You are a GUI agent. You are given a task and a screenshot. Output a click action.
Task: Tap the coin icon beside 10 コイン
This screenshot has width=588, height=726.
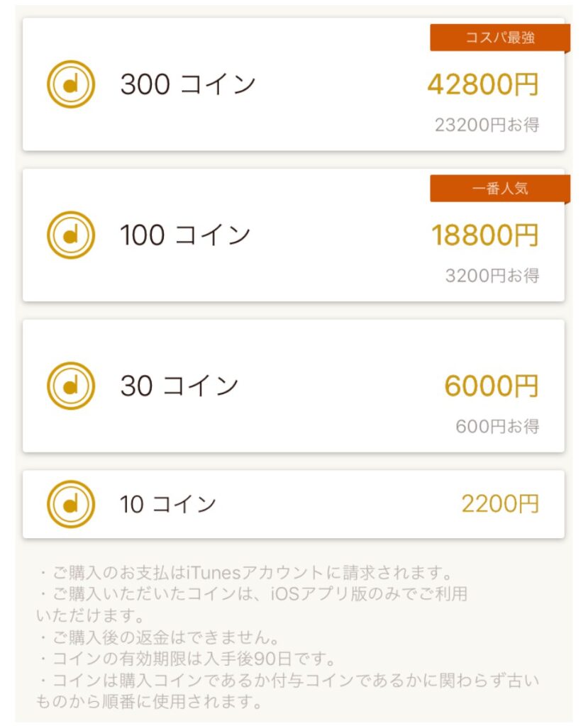71,504
